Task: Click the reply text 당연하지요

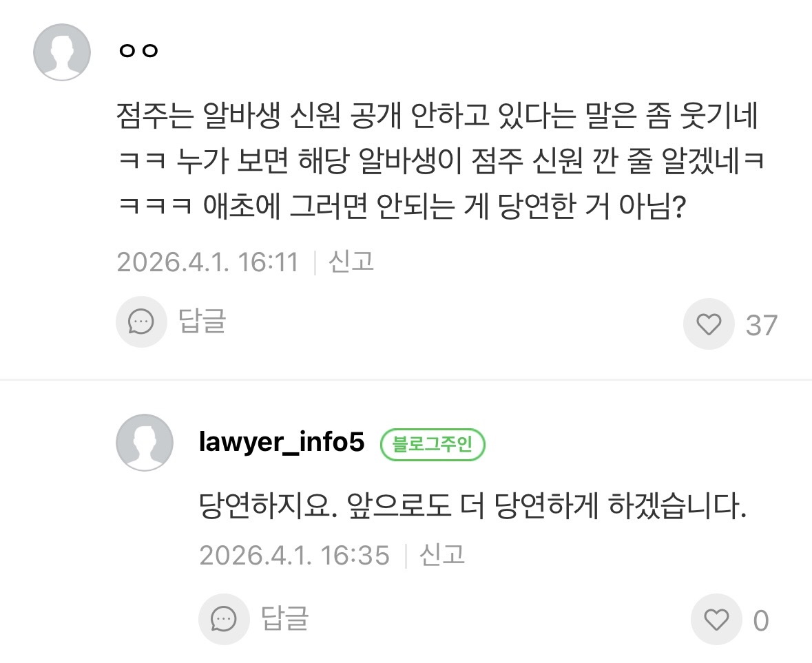Action: 472,508
